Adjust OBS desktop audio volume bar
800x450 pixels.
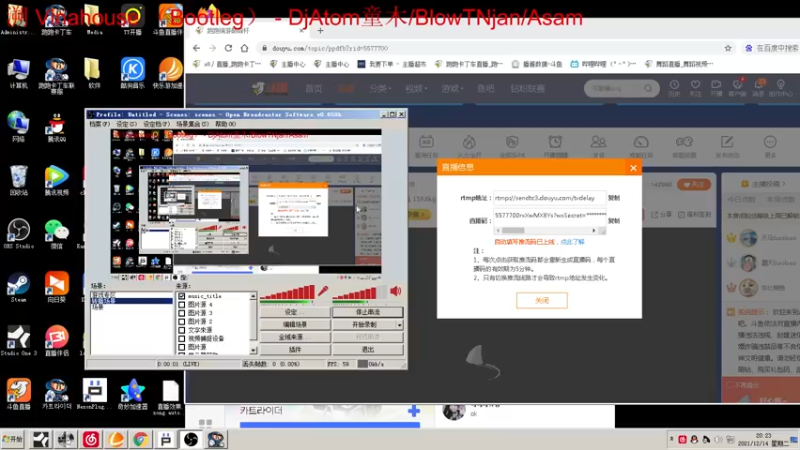coord(359,293)
